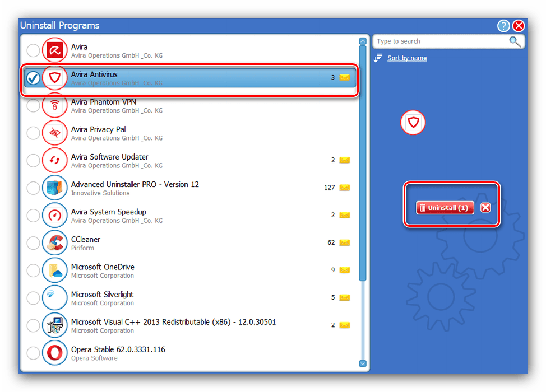
Task: Tick the Microsoft Silverlight checkbox
Action: 33,298
